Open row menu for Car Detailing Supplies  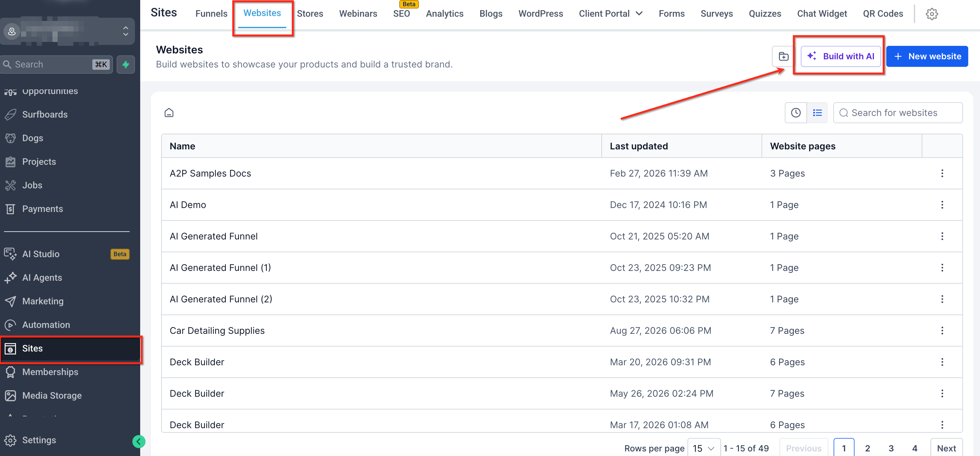point(942,331)
